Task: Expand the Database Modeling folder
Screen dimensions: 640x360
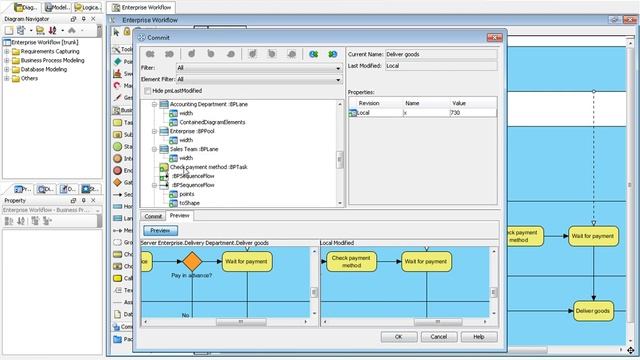Action: pyautogui.click(x=7, y=69)
